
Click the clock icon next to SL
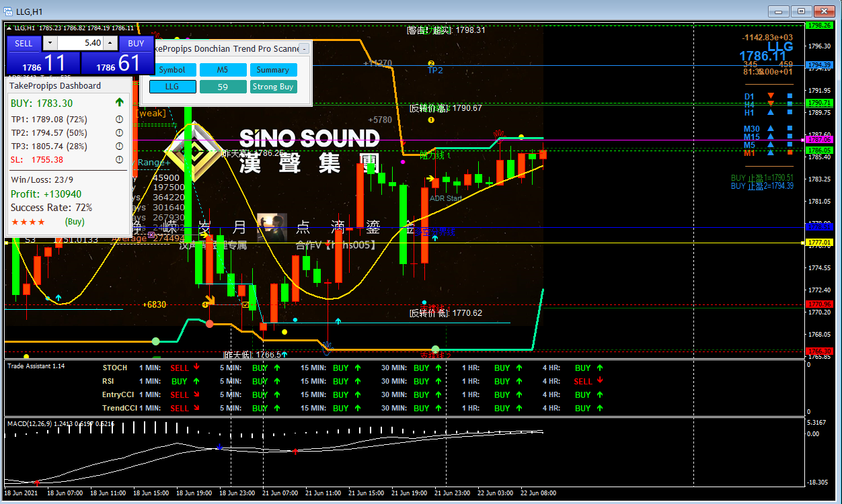point(119,160)
